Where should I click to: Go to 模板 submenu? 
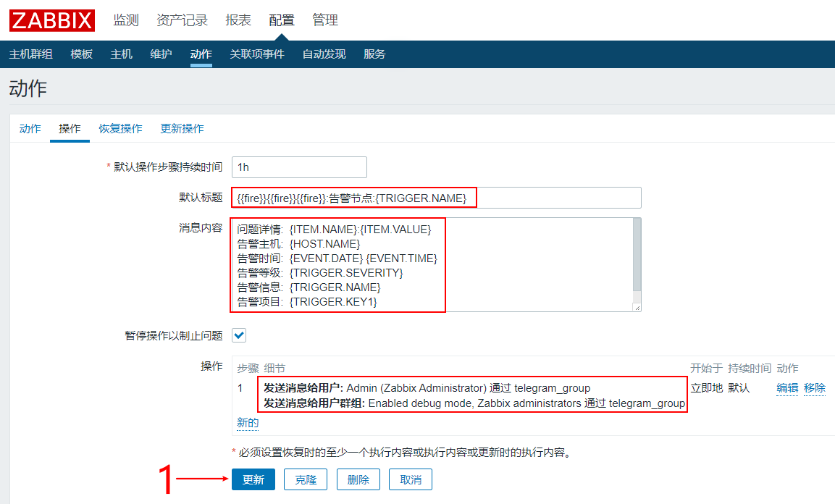pyautogui.click(x=81, y=54)
